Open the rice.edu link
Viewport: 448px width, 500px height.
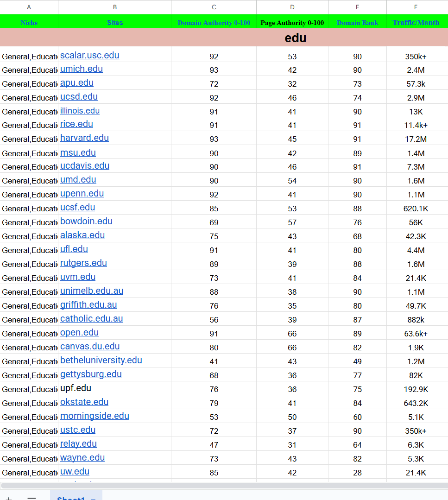coord(76,124)
